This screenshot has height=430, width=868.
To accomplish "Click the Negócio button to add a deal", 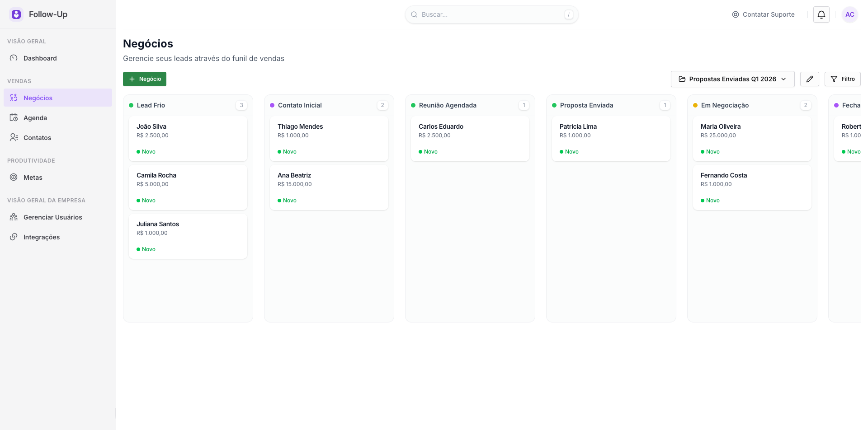I will pos(145,79).
